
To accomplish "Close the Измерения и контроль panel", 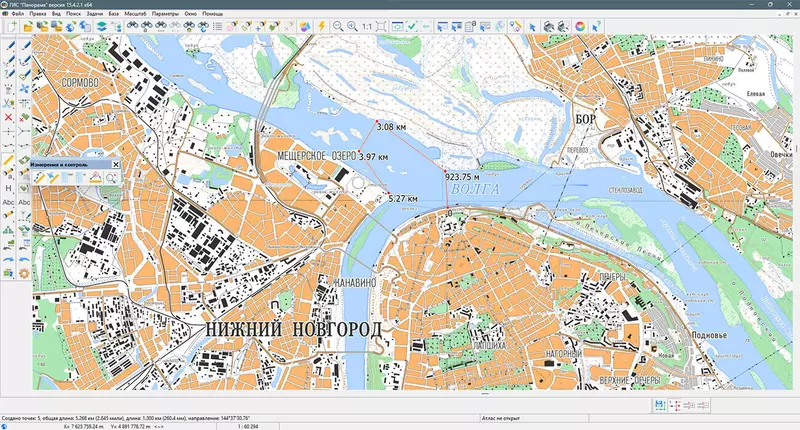I will [x=114, y=162].
